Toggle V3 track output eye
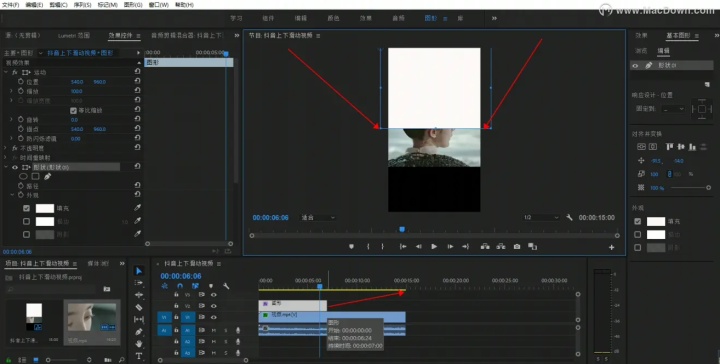 214,295
